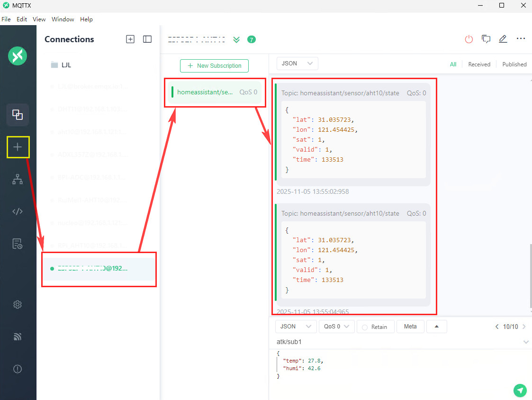Toggle the connections panel layout icon
The height and width of the screenshot is (400, 532).
point(147,39)
